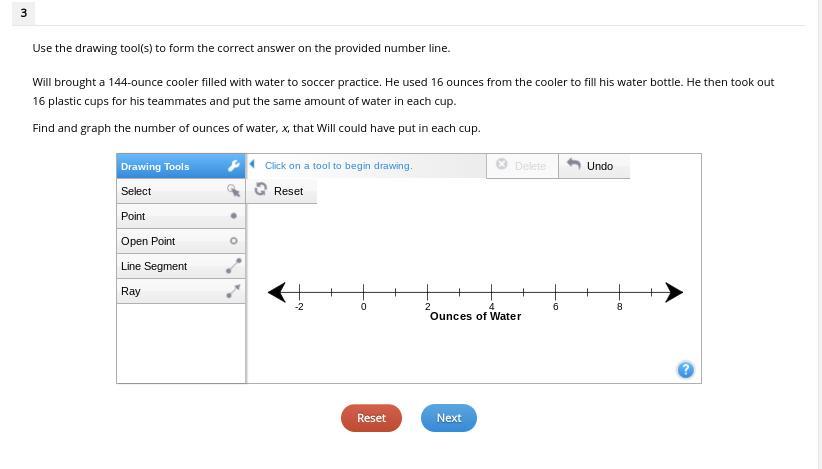822x469 pixels.
Task: Click the Ray tool arrow icon
Action: click(x=233, y=291)
